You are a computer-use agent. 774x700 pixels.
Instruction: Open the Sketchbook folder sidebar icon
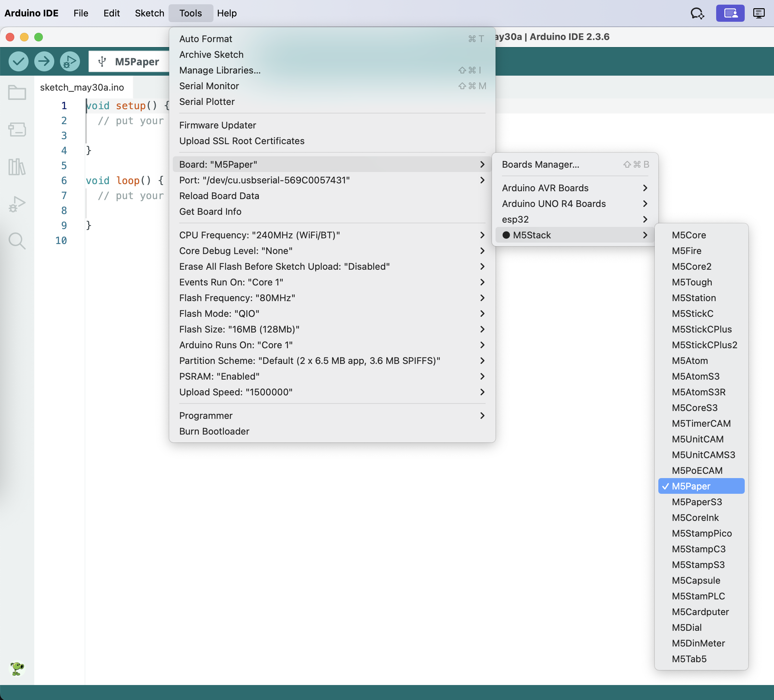(17, 92)
